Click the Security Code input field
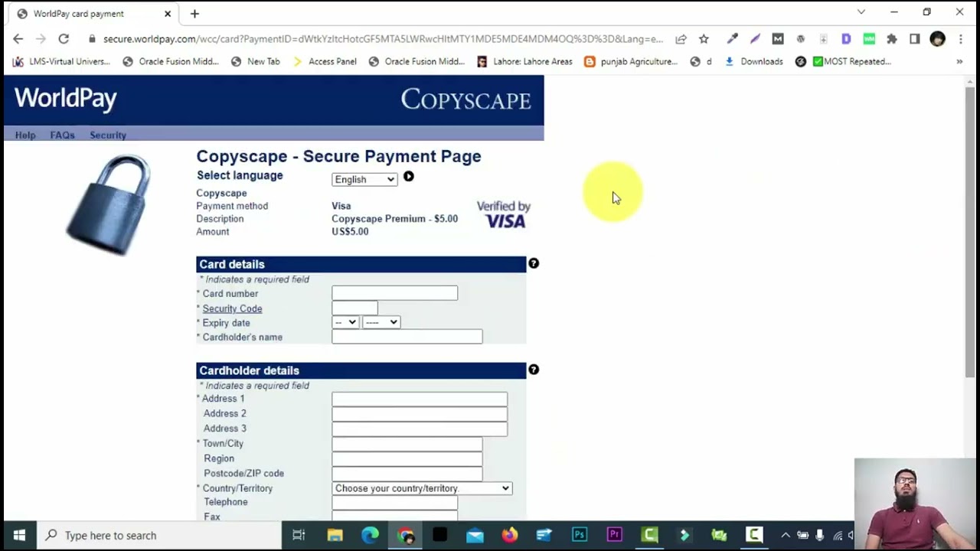This screenshot has height=551, width=980. tap(354, 308)
